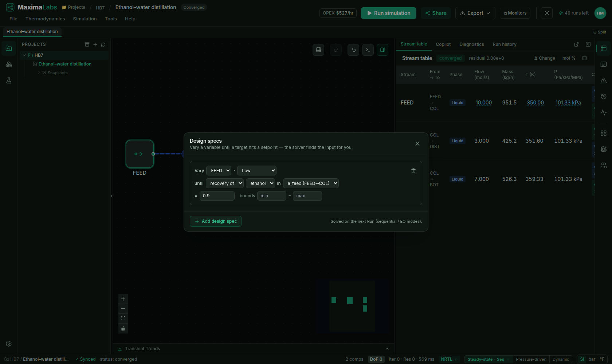Open the 'recovery of' target dropdown
The height and width of the screenshot is (364, 612).
[224, 183]
